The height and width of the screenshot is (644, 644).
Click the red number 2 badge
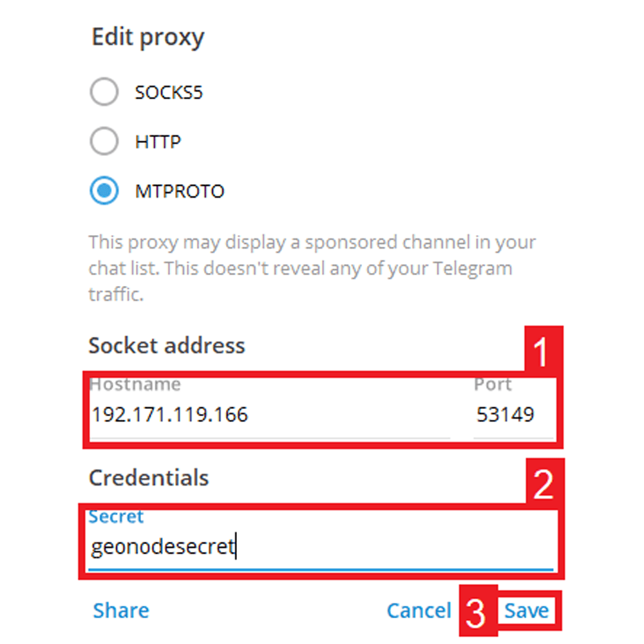(x=543, y=484)
